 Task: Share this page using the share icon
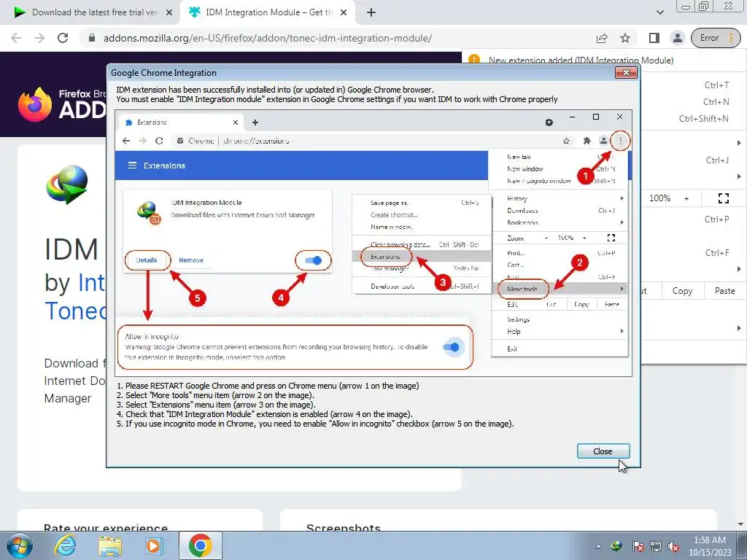coord(602,38)
